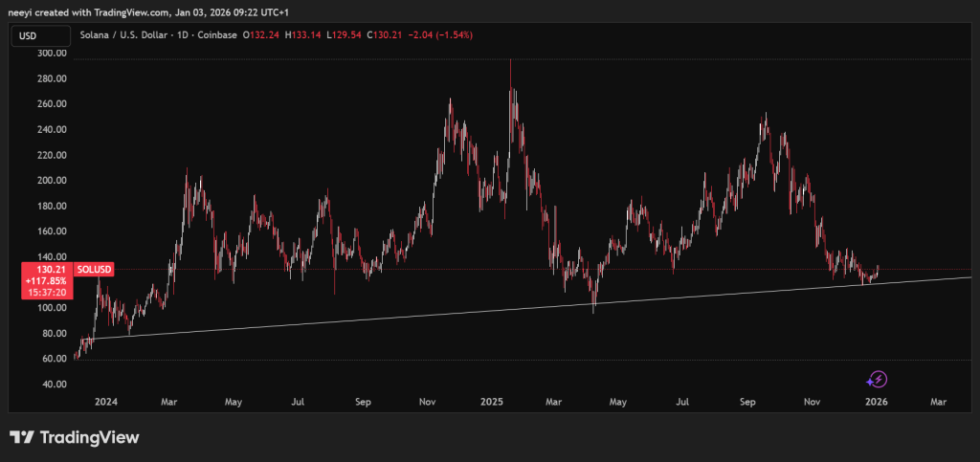Viewport: 980px width, 462px height.
Task: Click the high price H133.14 value
Action: point(304,35)
